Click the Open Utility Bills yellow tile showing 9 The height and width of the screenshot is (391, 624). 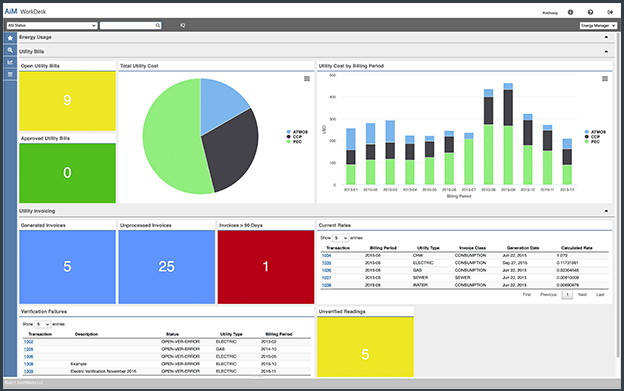click(x=67, y=101)
